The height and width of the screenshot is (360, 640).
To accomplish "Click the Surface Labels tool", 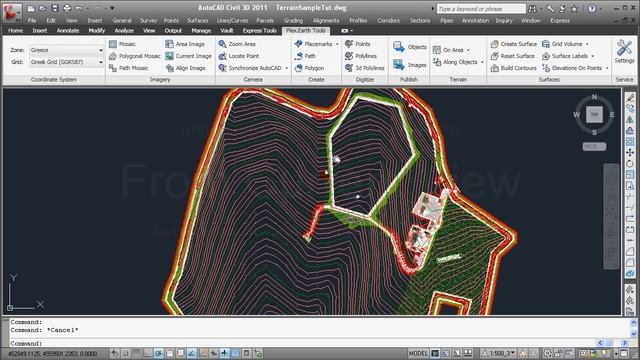I will coord(565,56).
